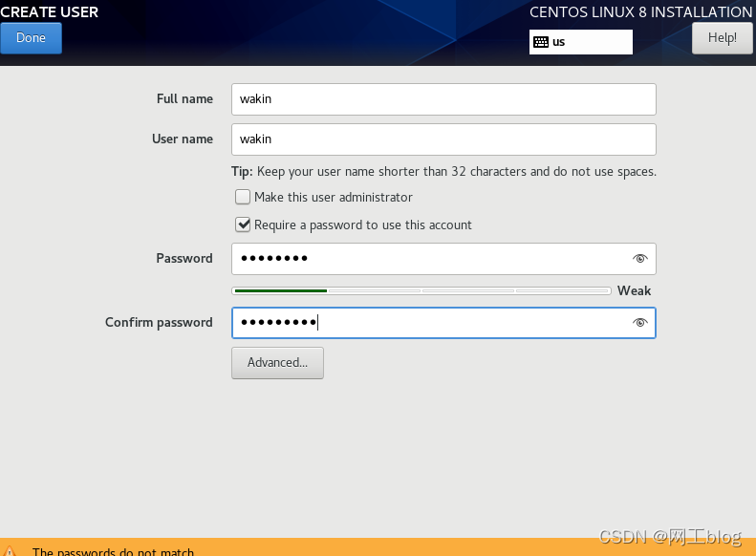
Task: Enable Make this user administrator checkbox
Action: [x=243, y=197]
